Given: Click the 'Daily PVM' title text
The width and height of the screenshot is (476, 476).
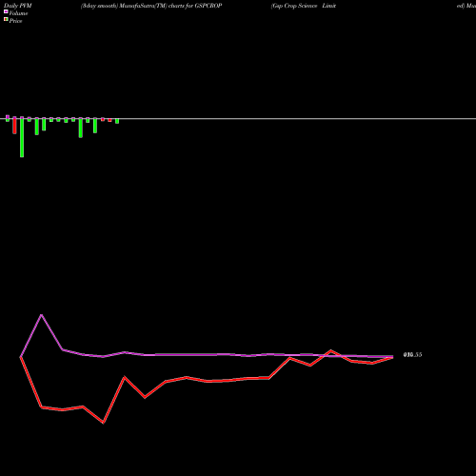Looking at the screenshot, I should pyautogui.click(x=18, y=6).
